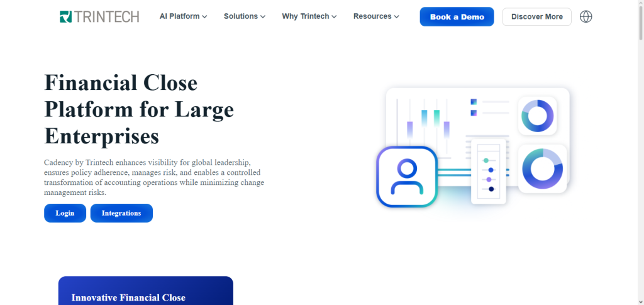Open the Resources menu
644x305 pixels.
376,16
